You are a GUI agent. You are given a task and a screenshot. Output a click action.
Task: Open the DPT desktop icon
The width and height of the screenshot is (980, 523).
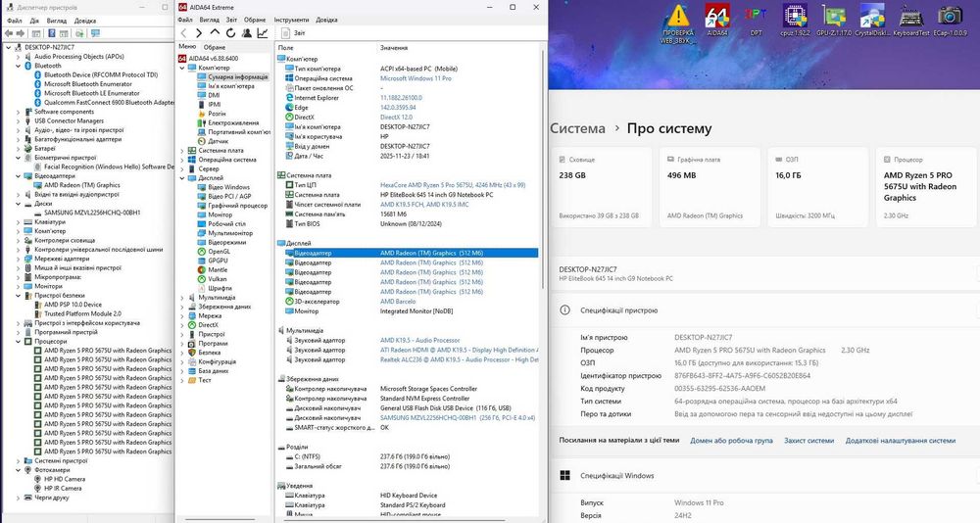(x=756, y=20)
